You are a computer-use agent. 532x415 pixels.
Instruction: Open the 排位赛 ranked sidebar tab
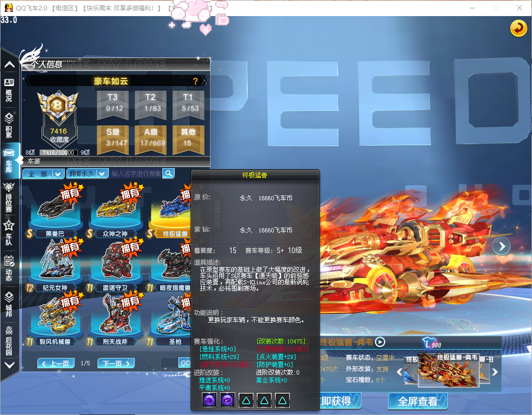(x=9, y=198)
